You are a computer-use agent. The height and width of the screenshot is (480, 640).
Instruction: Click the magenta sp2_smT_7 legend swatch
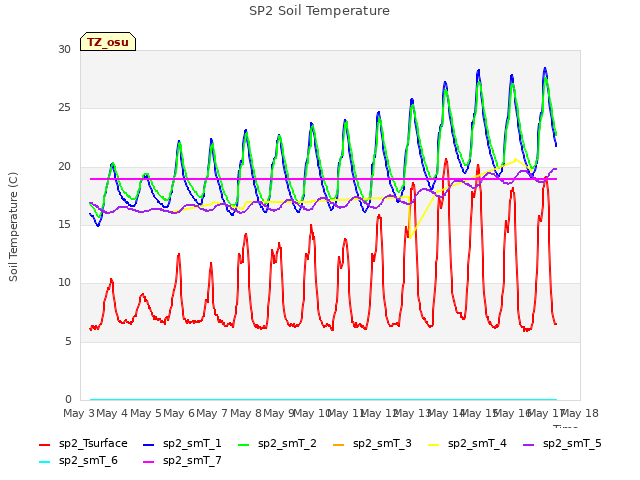[149, 462]
